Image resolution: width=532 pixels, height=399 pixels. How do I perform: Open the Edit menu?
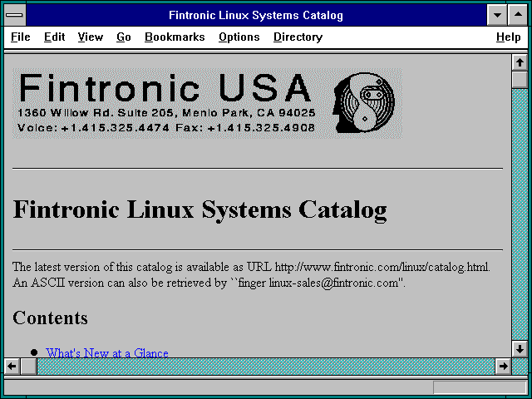54,37
